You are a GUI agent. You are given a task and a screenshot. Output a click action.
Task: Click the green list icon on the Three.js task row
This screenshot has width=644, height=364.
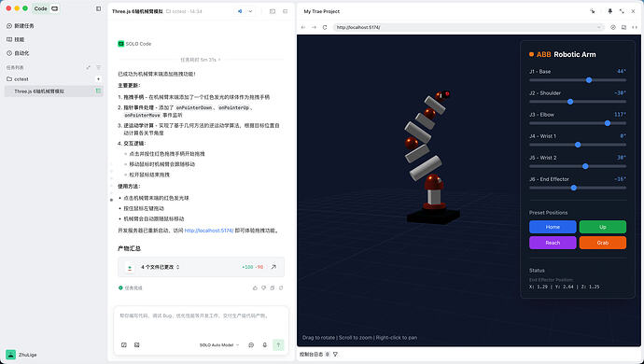pos(98,91)
